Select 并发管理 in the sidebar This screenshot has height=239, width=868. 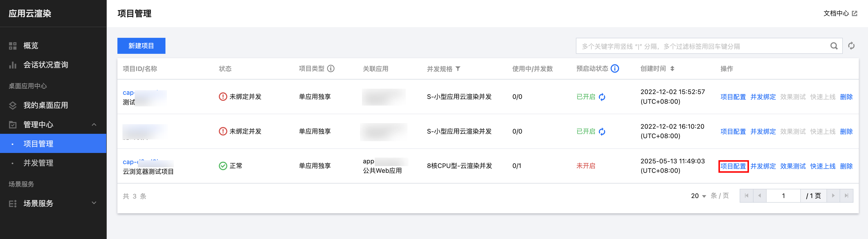click(38, 163)
